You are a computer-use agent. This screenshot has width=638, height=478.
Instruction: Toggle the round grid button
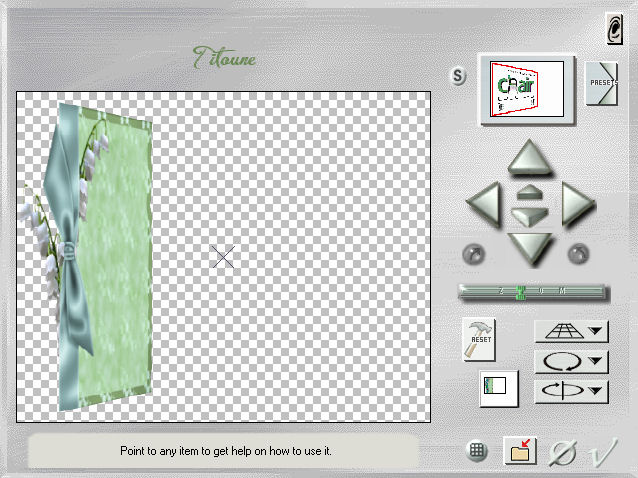(x=476, y=451)
